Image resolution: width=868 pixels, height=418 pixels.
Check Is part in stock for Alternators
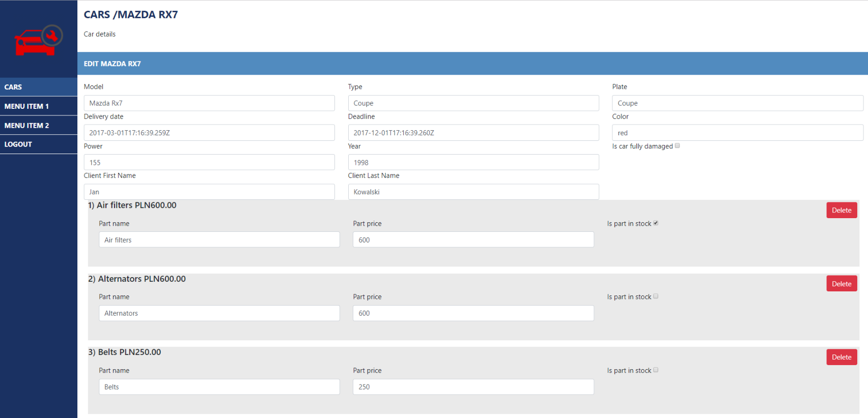coord(656,296)
